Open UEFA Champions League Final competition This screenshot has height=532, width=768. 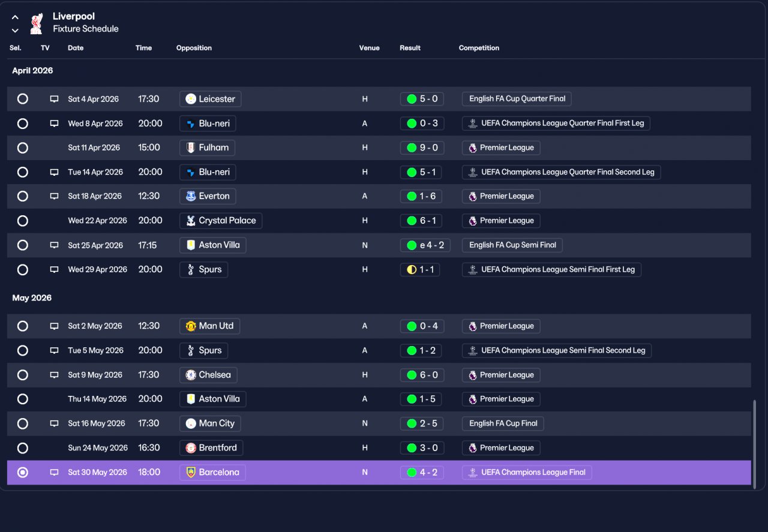[527, 473]
